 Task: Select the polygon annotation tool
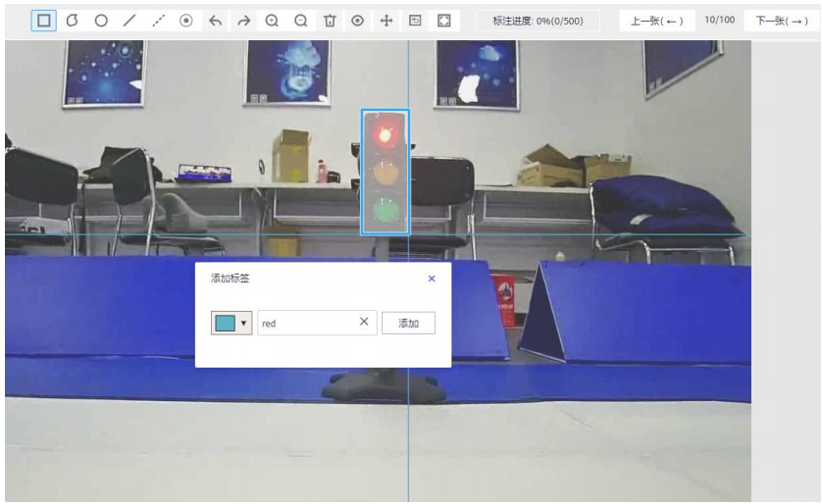(x=73, y=21)
